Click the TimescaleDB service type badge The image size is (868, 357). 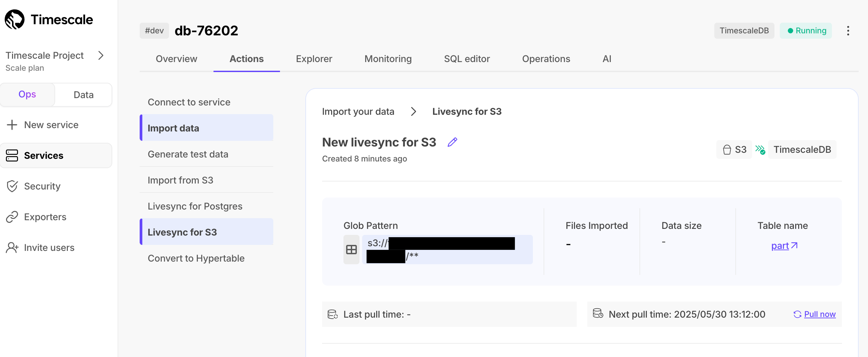pos(744,31)
